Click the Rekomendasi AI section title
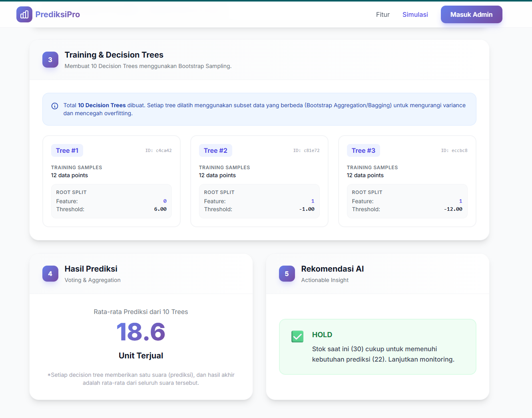The width and height of the screenshot is (532, 418). pyautogui.click(x=332, y=269)
